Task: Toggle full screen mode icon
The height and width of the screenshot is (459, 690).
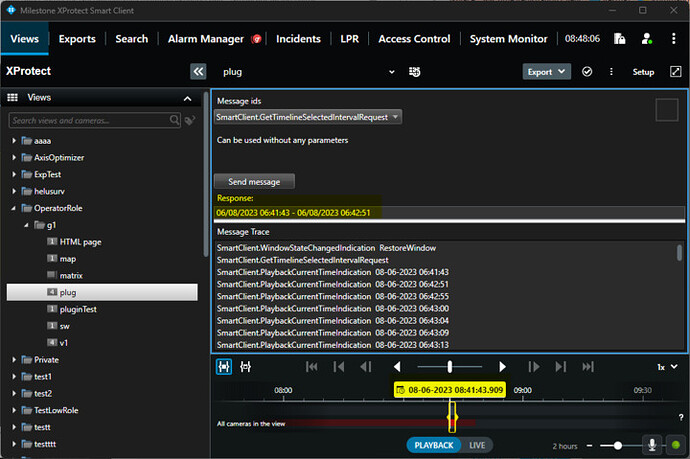Action: click(675, 72)
